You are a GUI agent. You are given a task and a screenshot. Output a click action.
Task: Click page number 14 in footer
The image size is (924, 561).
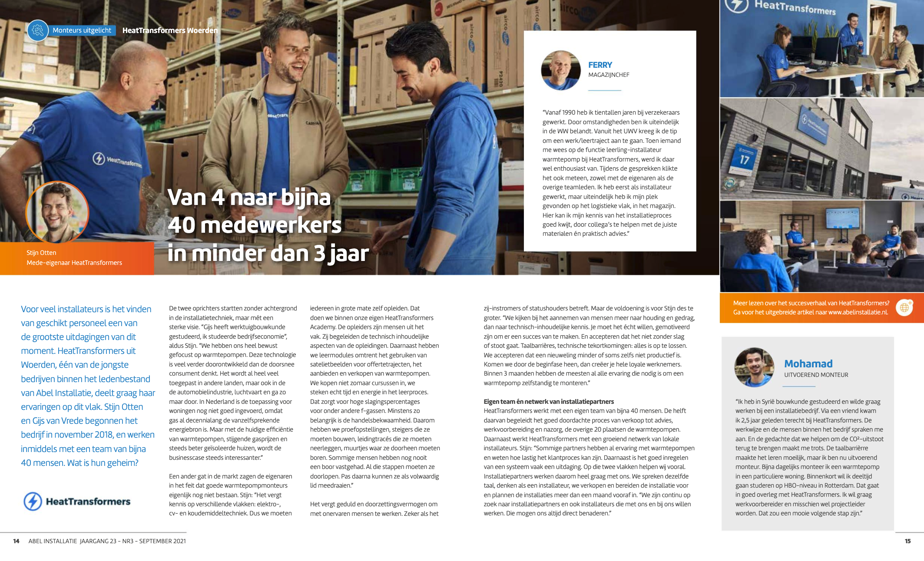coord(16,541)
